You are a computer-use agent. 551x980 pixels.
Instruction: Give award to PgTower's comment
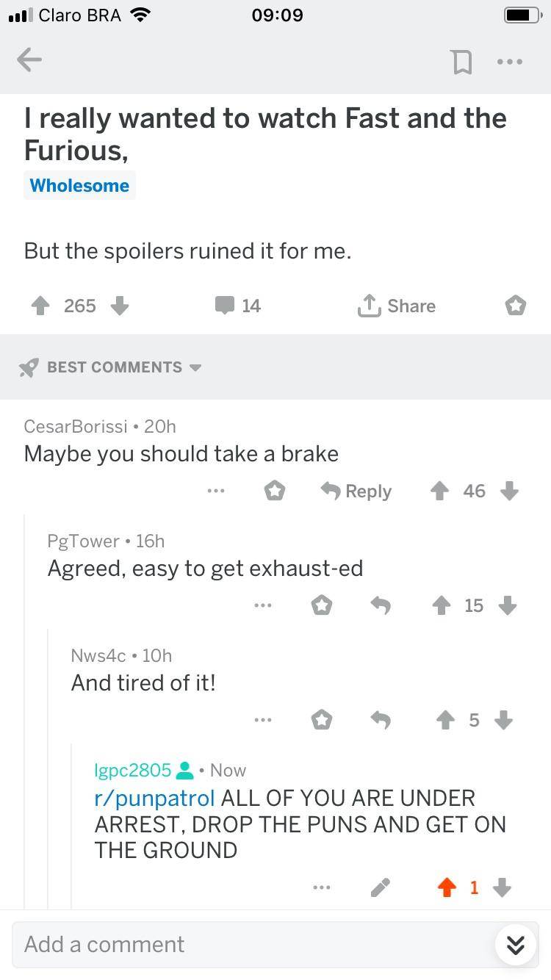coord(322,606)
